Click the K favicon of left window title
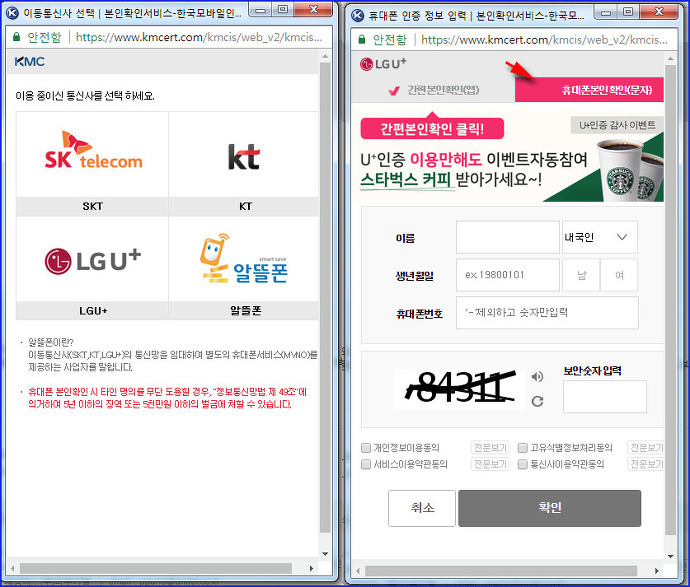The width and height of the screenshot is (690, 587). click(12, 13)
